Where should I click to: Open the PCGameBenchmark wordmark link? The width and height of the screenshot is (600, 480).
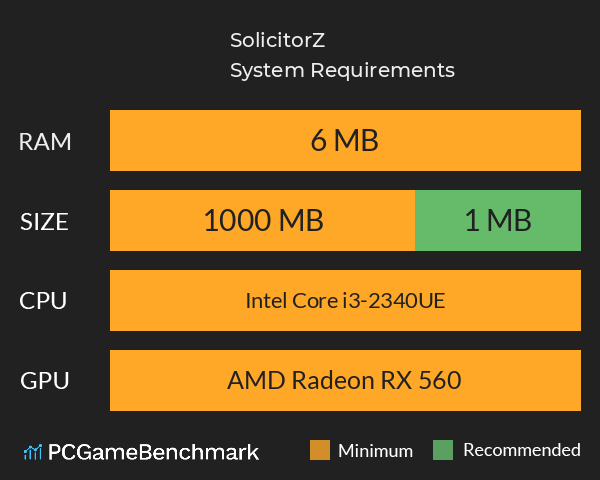point(154,452)
